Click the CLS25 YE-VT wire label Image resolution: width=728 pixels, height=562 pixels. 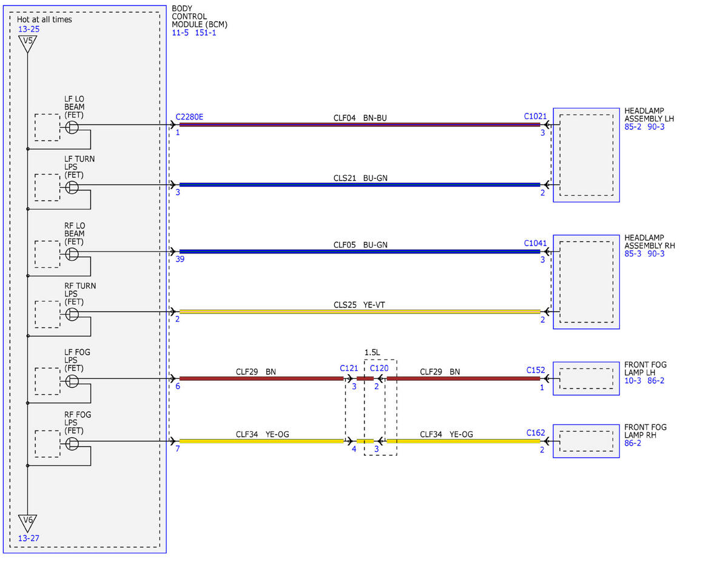360,305
